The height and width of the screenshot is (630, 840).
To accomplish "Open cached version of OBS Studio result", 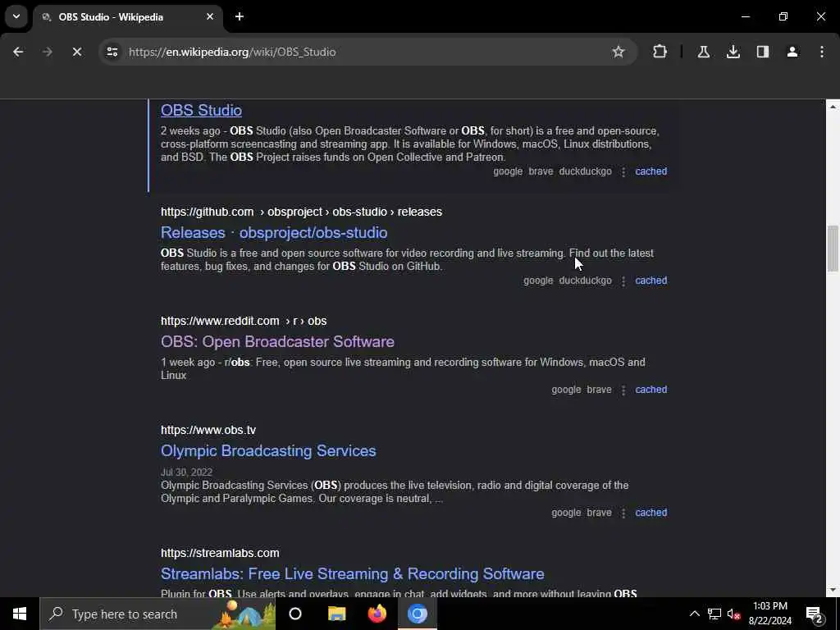I will pos(651,171).
